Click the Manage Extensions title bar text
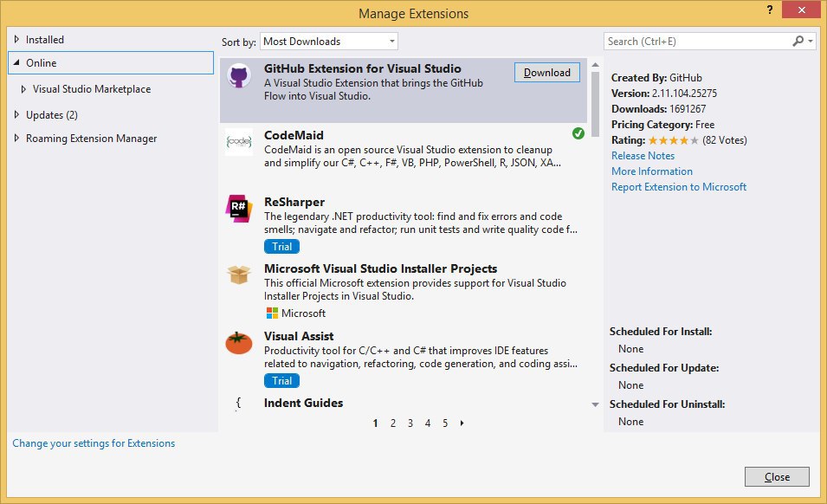 (x=414, y=13)
